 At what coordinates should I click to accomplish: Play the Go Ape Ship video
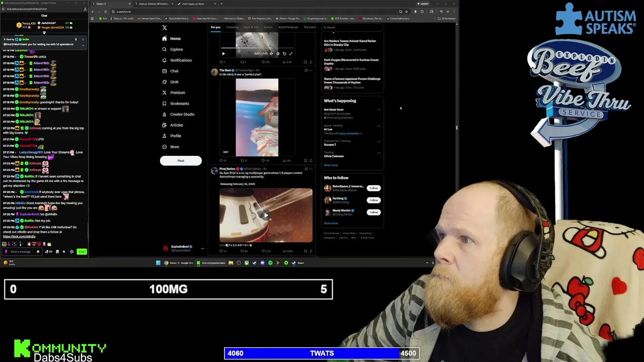pos(266,215)
